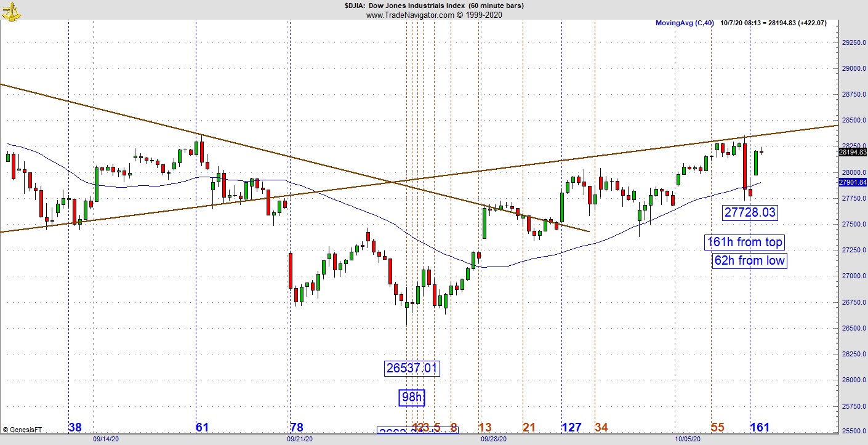Click the '127' blue cycle number
Screen dimensions: 868x445
[573, 426]
